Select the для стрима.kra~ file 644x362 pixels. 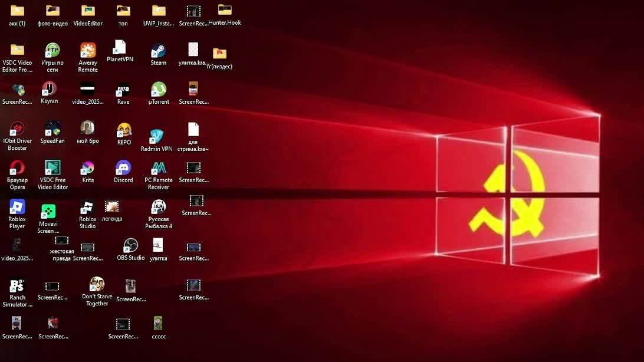point(193,130)
